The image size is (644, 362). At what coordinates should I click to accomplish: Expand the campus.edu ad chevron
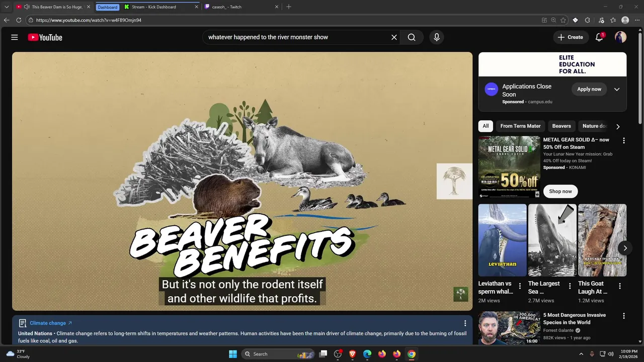(617, 89)
